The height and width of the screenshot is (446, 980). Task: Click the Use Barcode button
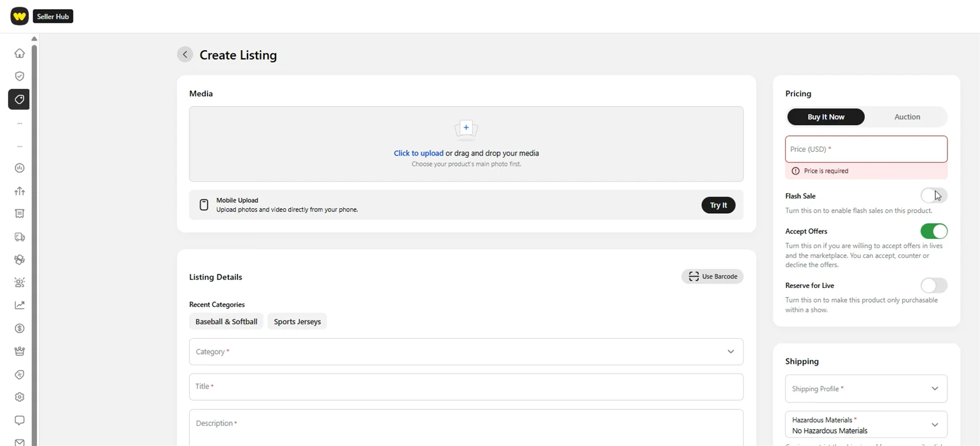(712, 276)
